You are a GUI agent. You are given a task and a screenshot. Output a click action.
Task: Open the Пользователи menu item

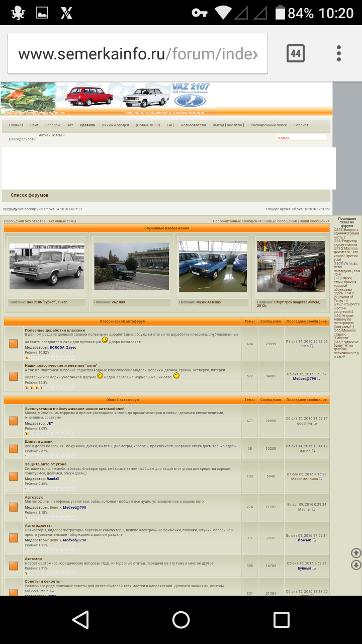pyautogui.click(x=193, y=125)
